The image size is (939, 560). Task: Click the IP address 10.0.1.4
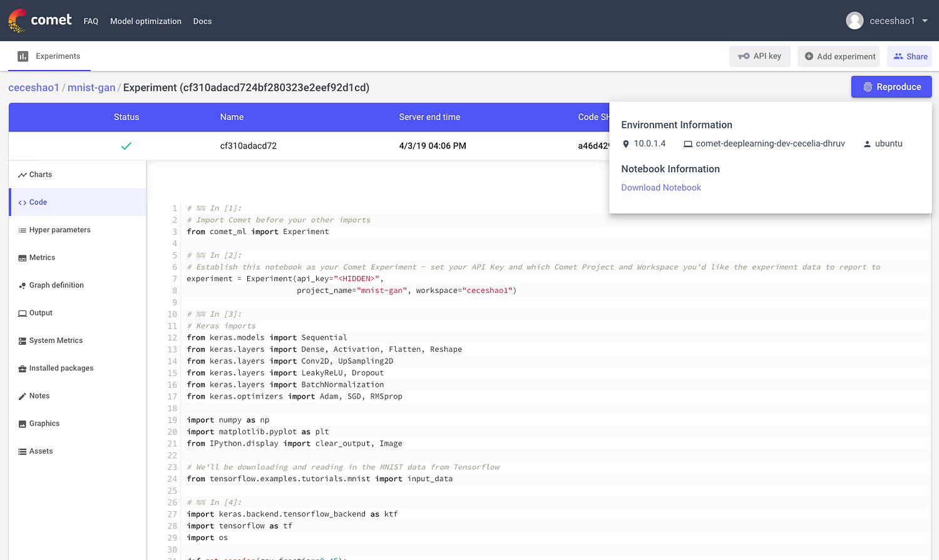tap(650, 144)
